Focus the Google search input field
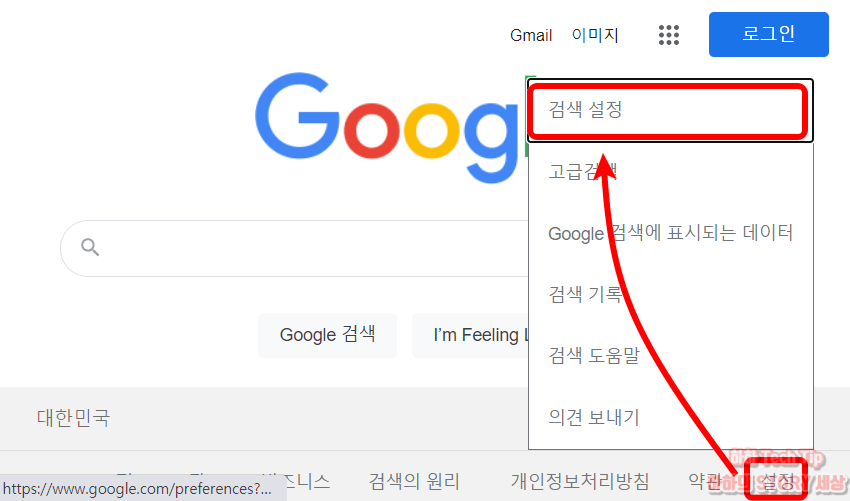The width and height of the screenshot is (850, 501). [294, 248]
